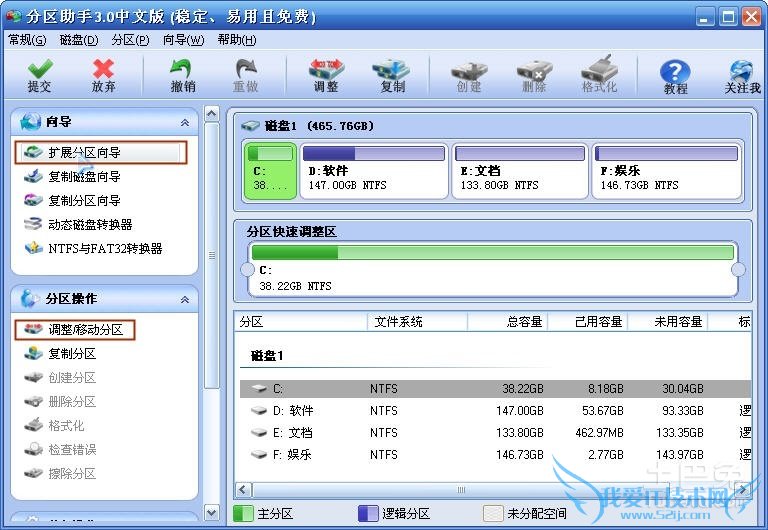
Task: Open NTFS与FAT32转换器 in the sidebar
Action: [93, 248]
